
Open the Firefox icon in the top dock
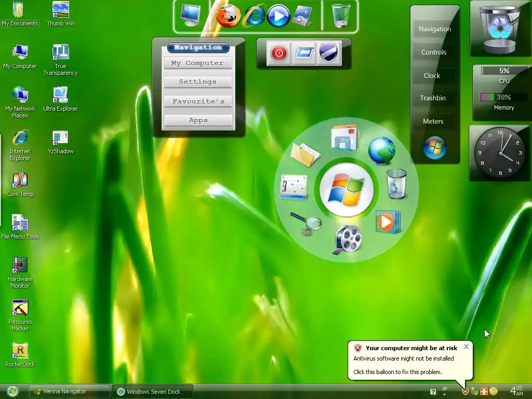pyautogui.click(x=229, y=16)
